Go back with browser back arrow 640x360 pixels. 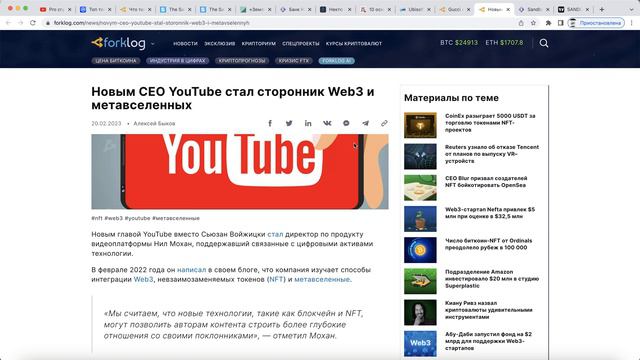pos(9,23)
